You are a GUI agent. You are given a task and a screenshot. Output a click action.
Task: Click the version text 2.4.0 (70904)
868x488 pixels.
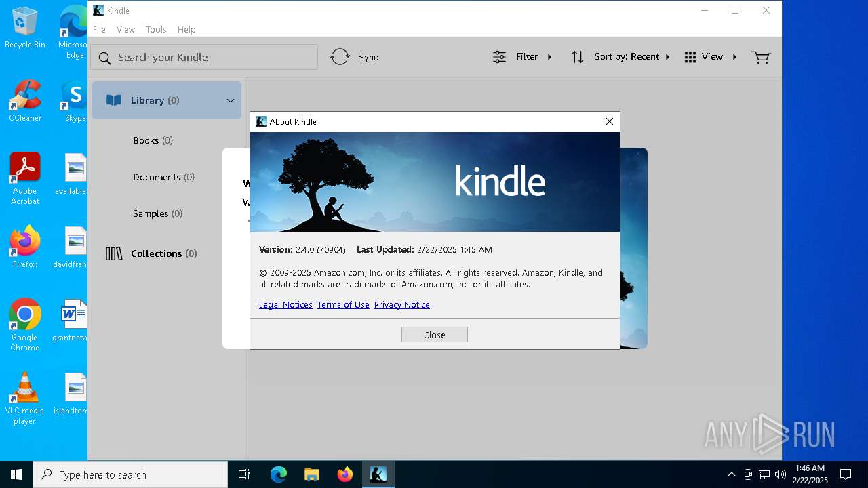321,250
